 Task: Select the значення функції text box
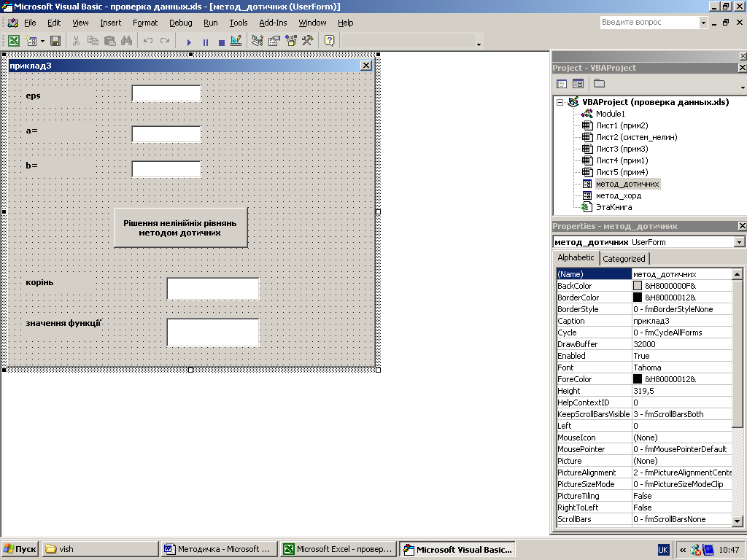tap(213, 332)
